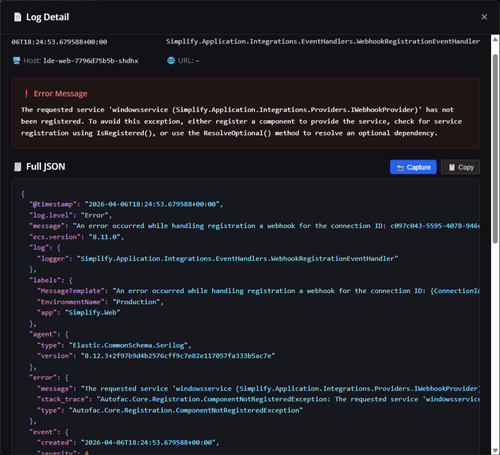Click the "log.level": "Error" line

coord(71,215)
